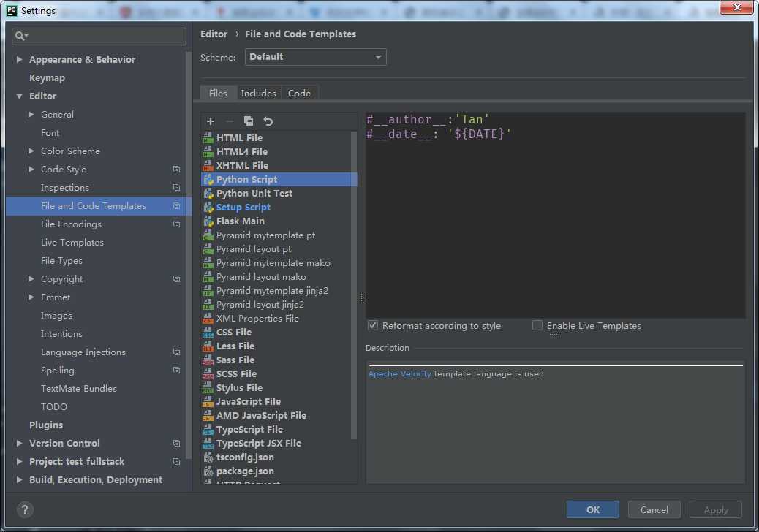Screen dimensions: 759x532
Task: Collapse the Editor section
Action: tap(19, 96)
